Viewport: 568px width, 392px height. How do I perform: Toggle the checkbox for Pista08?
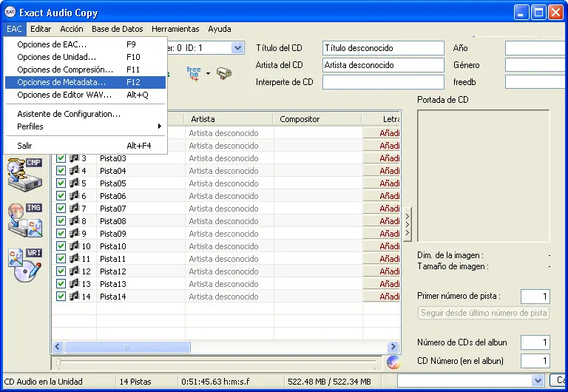tap(61, 221)
